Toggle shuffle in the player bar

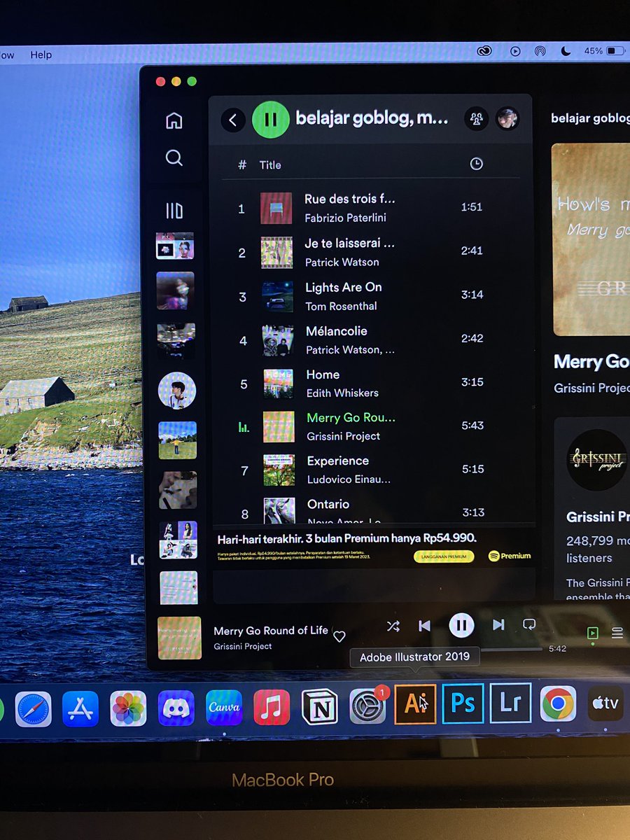(393, 626)
